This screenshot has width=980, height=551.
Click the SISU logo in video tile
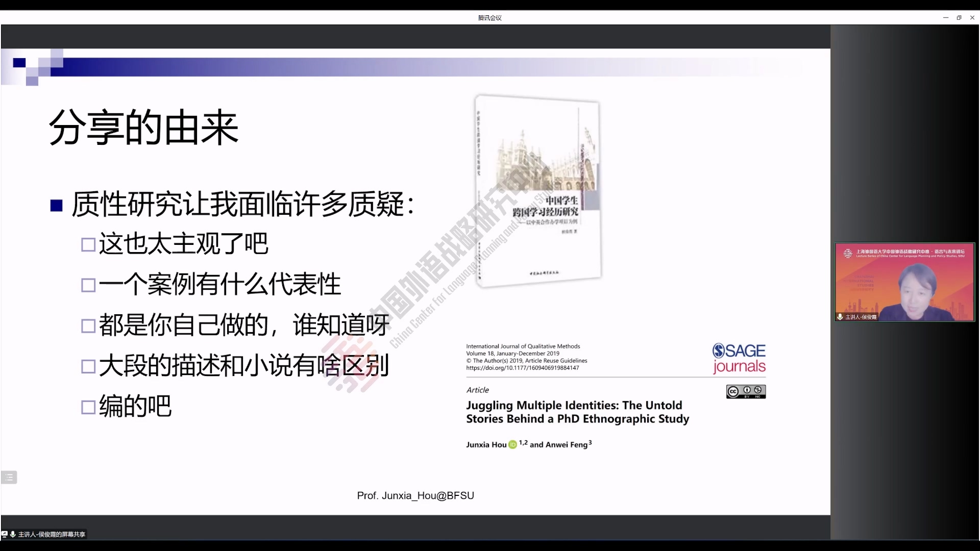[x=848, y=253]
